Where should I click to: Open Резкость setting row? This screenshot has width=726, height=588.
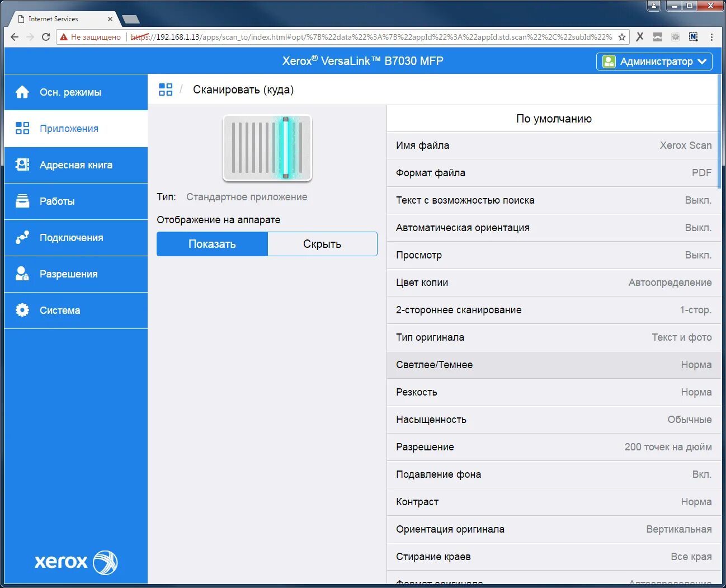coord(554,392)
